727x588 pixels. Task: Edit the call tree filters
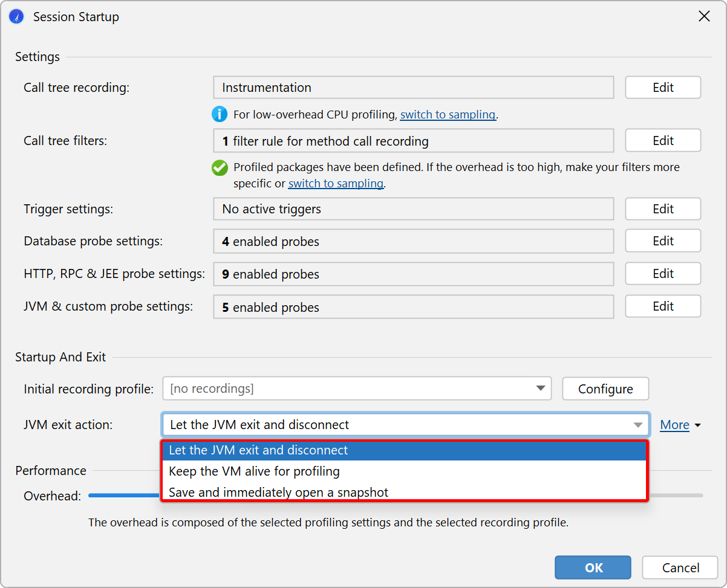[662, 141]
